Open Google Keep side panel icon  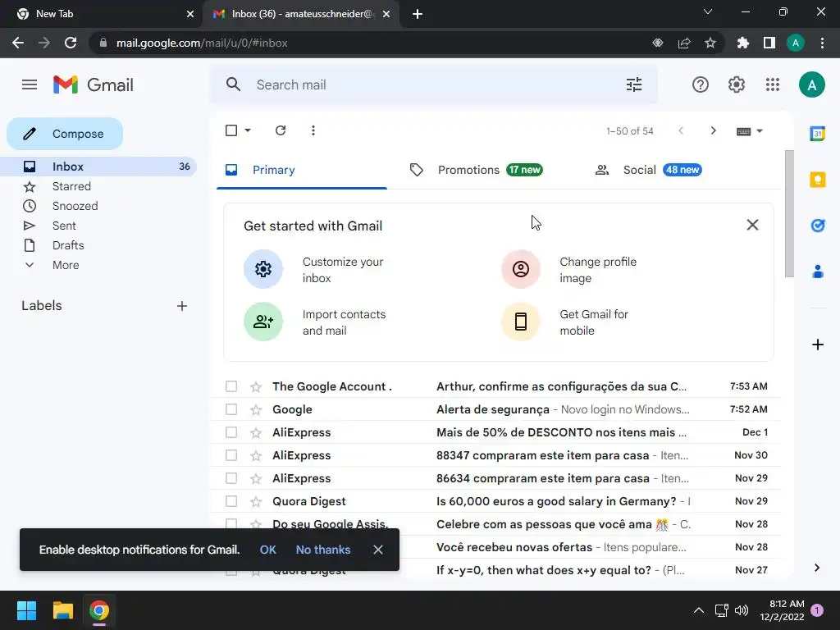coord(818,180)
